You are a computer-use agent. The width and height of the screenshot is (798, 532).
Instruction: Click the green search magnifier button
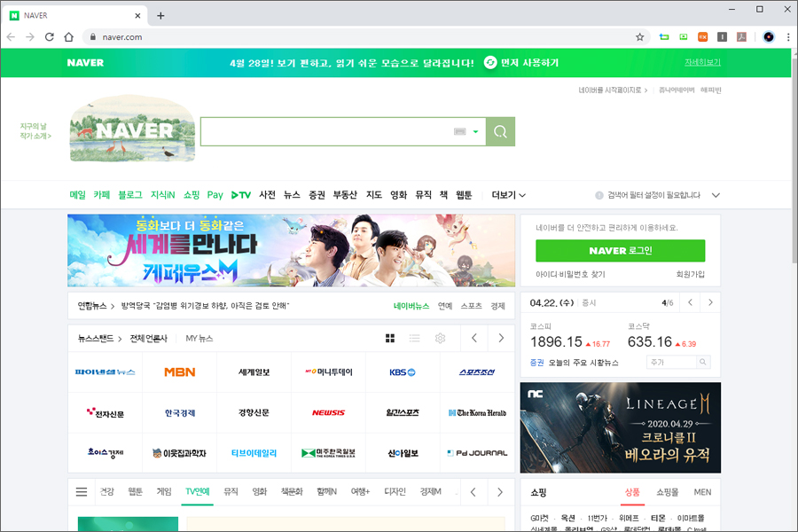pos(500,132)
